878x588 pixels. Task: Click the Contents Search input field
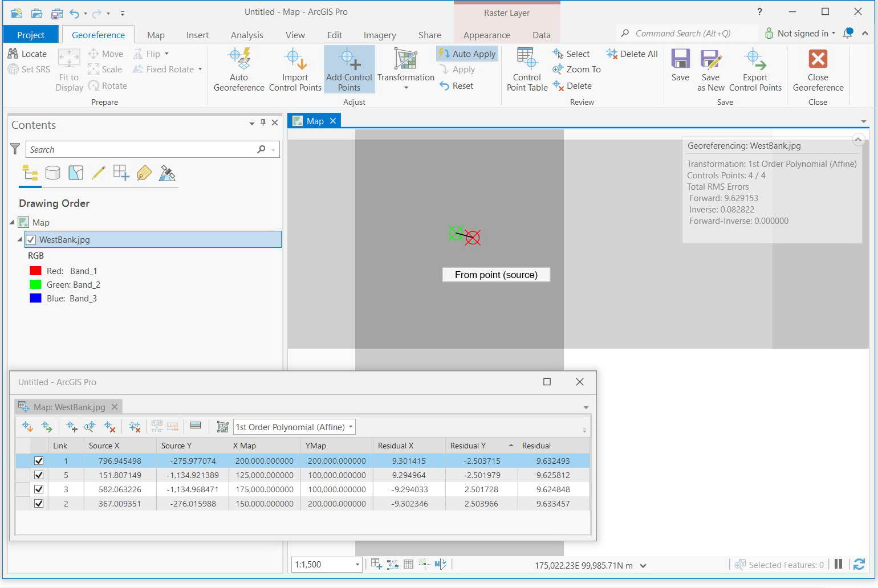coord(143,149)
